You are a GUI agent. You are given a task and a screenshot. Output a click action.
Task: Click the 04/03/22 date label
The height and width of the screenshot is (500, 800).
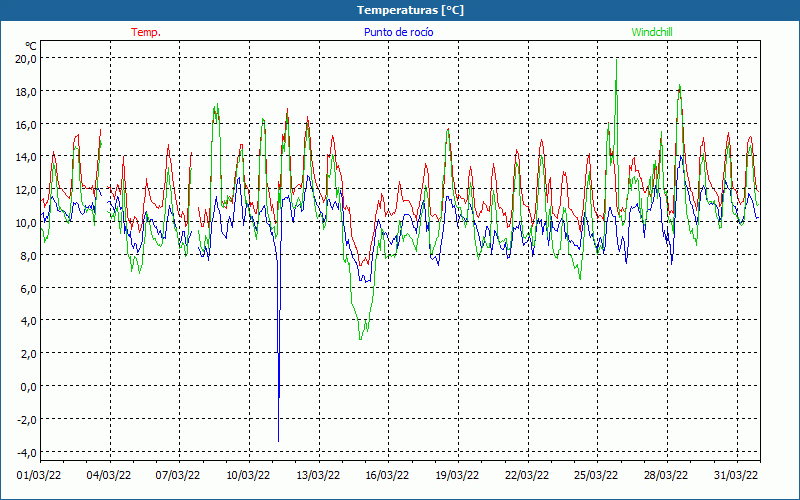(109, 476)
